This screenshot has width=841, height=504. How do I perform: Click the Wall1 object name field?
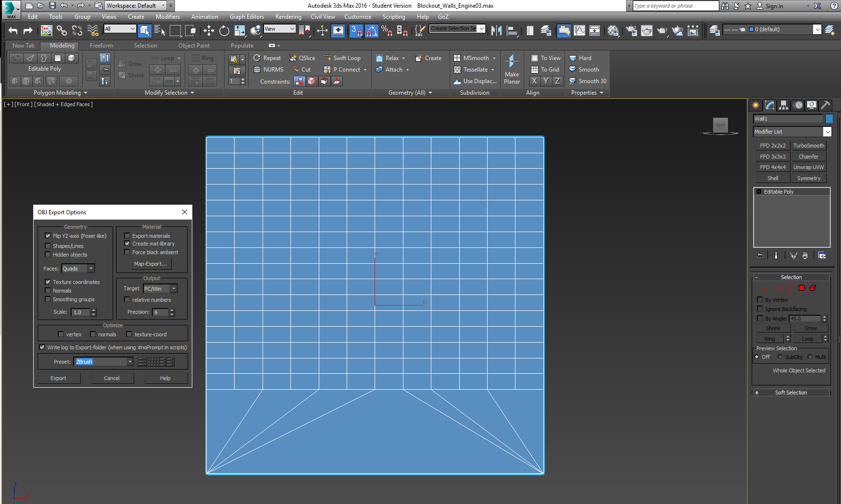click(788, 119)
